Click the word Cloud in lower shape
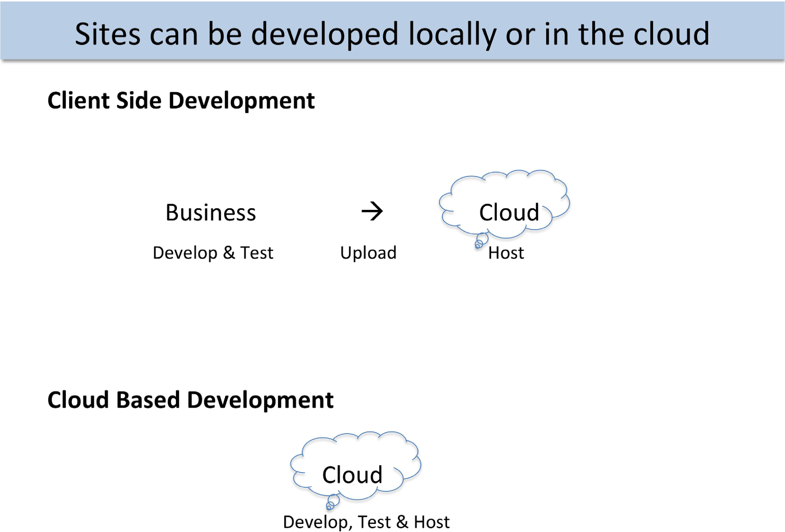Screen dimensions: 785x532 [352, 475]
